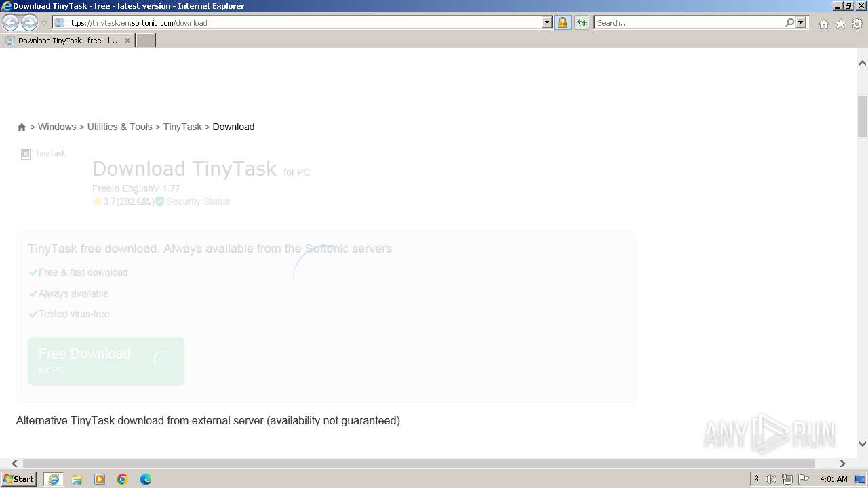Open Google Chrome taskbar icon
The height and width of the screenshot is (488, 868).
coord(123,479)
